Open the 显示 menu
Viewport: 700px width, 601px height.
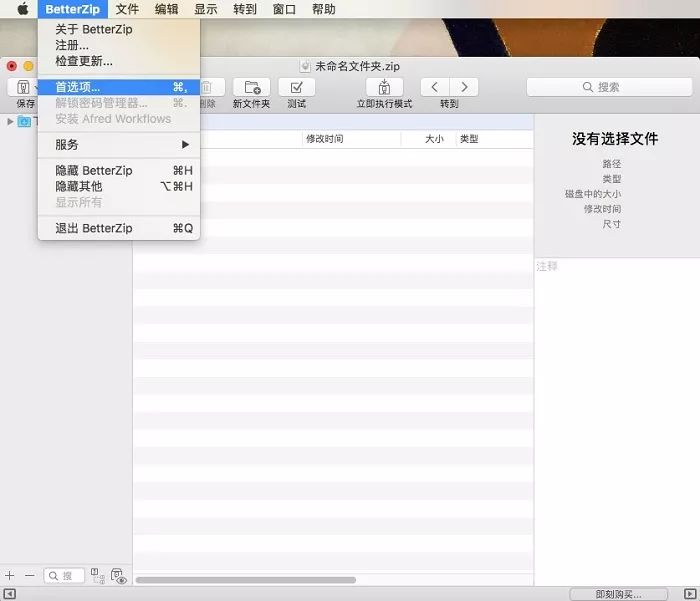pos(206,9)
